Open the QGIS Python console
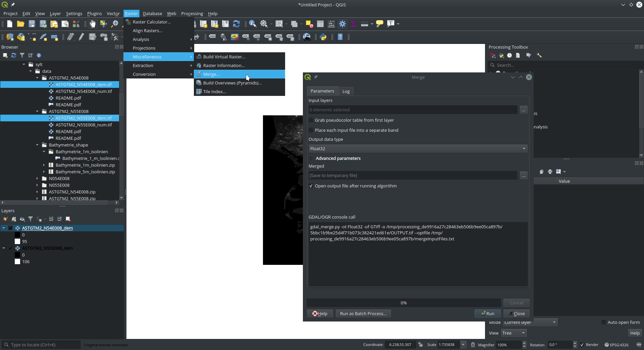This screenshot has width=644, height=350. pyautogui.click(x=323, y=37)
